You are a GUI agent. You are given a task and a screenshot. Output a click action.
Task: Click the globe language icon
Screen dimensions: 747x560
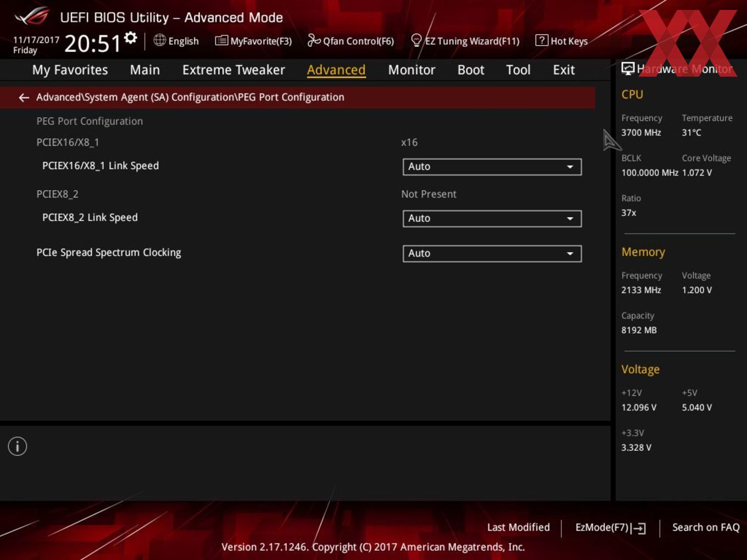click(x=160, y=40)
